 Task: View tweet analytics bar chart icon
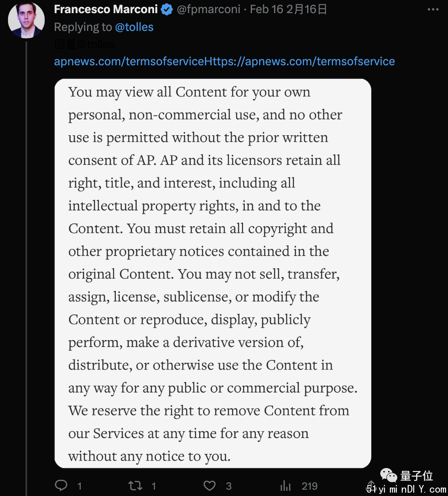[285, 485]
